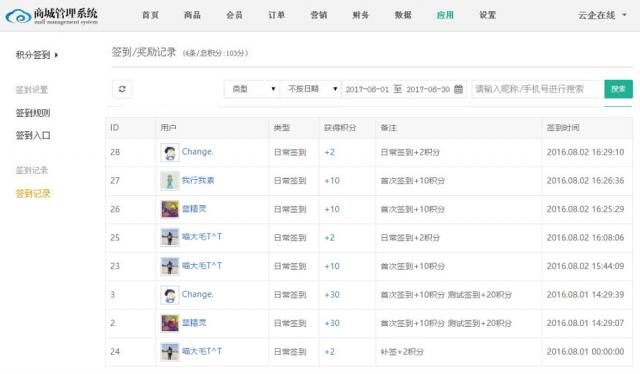Open the 会员 top menu
Screen dimensions: 640x374
[234, 15]
